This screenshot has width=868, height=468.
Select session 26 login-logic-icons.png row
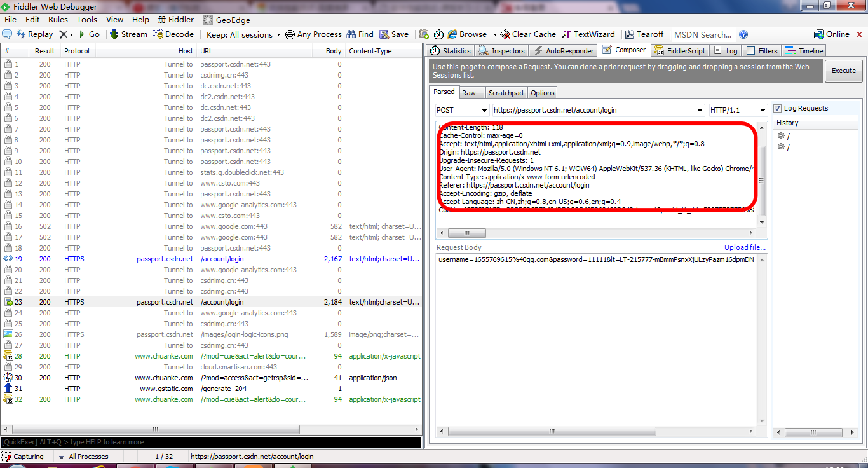[211, 334]
